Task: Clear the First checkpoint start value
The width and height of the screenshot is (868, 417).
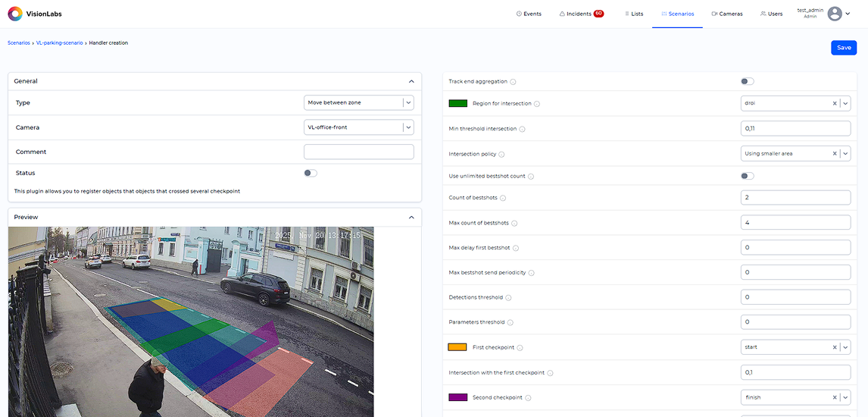Action: [x=835, y=347]
